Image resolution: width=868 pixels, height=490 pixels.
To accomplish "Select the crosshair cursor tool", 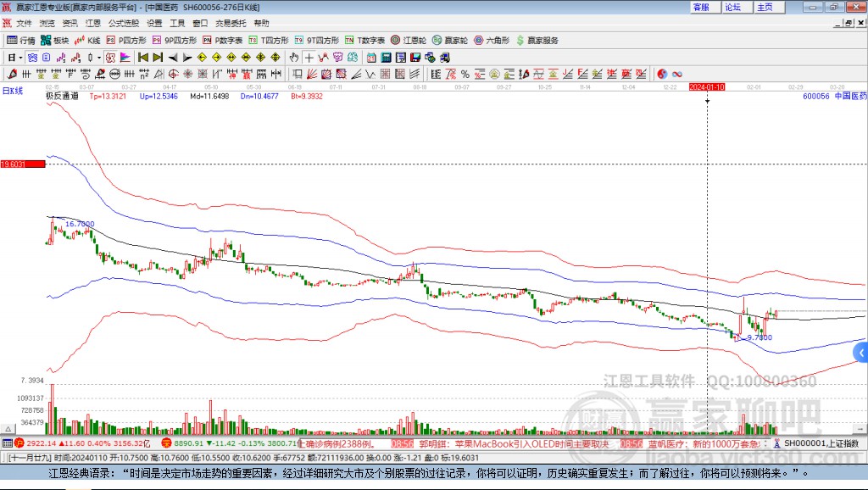I will tap(309, 58).
